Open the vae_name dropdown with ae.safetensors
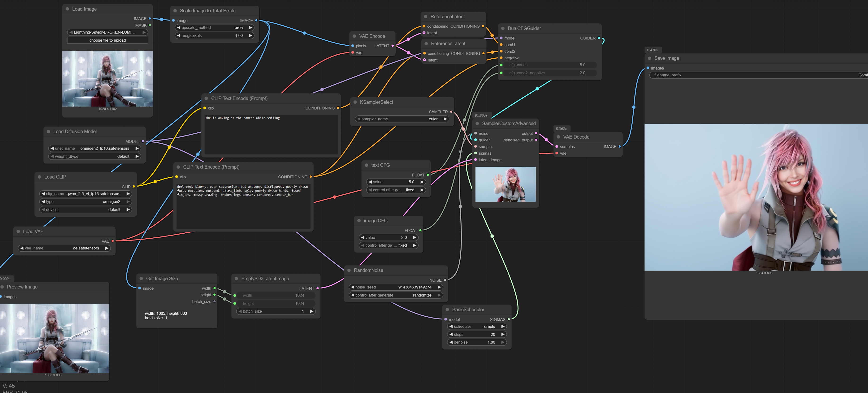Viewport: 868px width, 393px height. coord(64,249)
